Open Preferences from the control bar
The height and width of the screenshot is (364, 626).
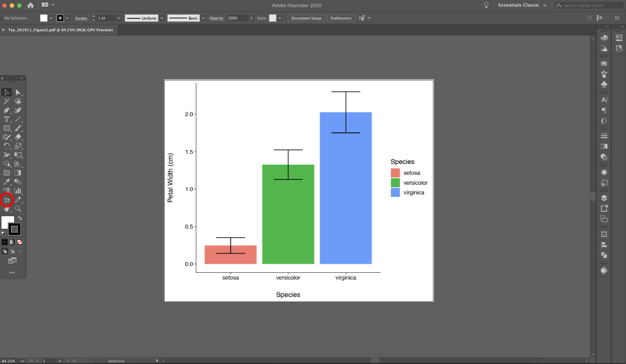(x=341, y=18)
